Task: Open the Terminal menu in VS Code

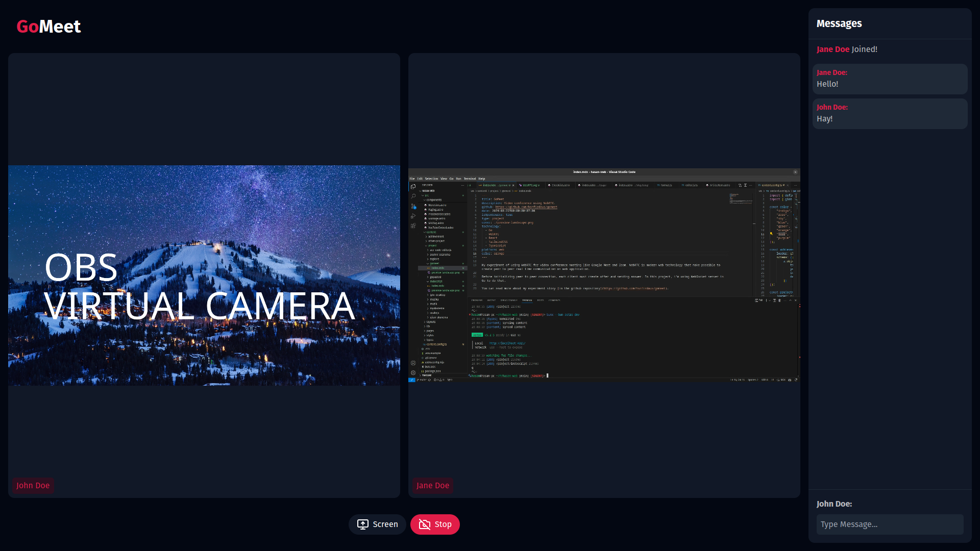Action: click(x=470, y=179)
